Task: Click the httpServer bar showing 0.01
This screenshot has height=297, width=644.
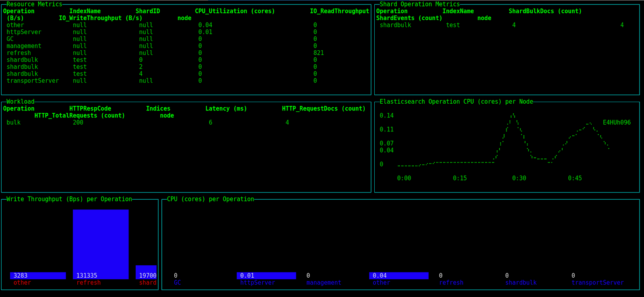Action: pyautogui.click(x=266, y=276)
